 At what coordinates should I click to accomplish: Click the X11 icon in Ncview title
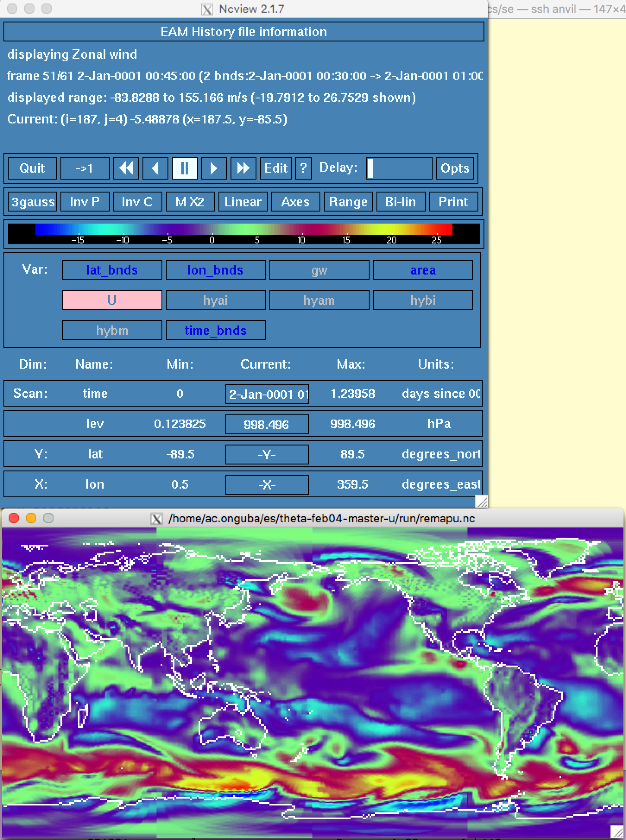pos(207,9)
